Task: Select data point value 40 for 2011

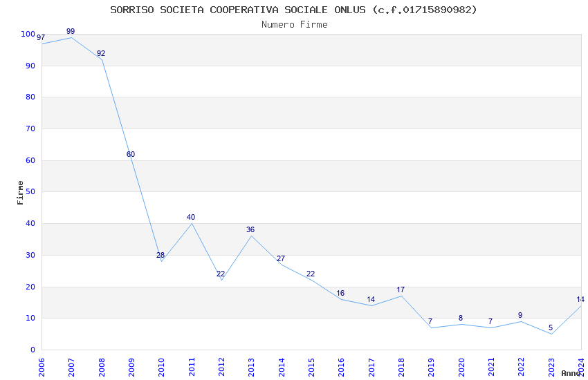Action: tap(191, 217)
